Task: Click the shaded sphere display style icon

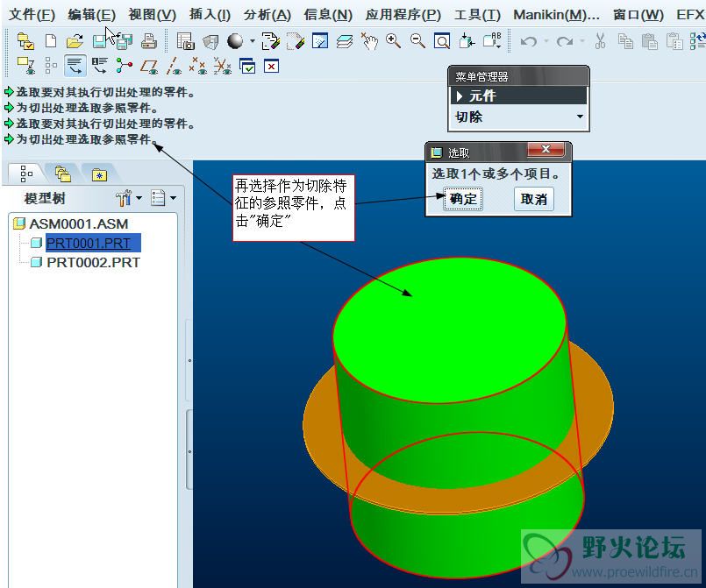Action: (235, 41)
